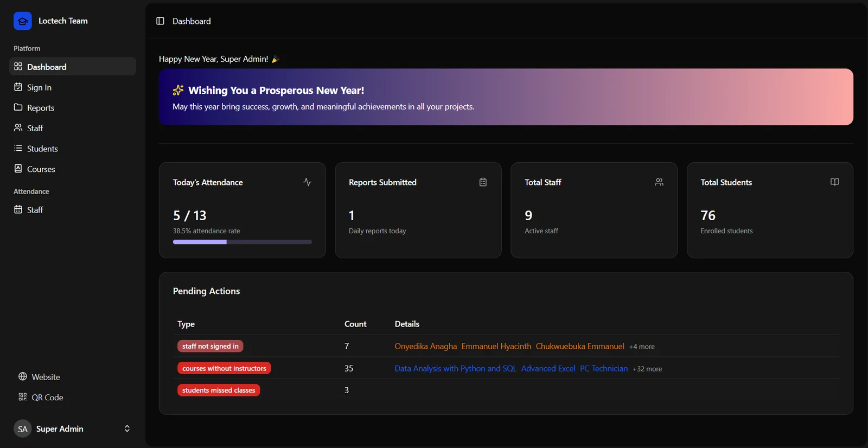The image size is (868, 448).
Task: Click the Total Staff card title
Action: pyautogui.click(x=542, y=182)
